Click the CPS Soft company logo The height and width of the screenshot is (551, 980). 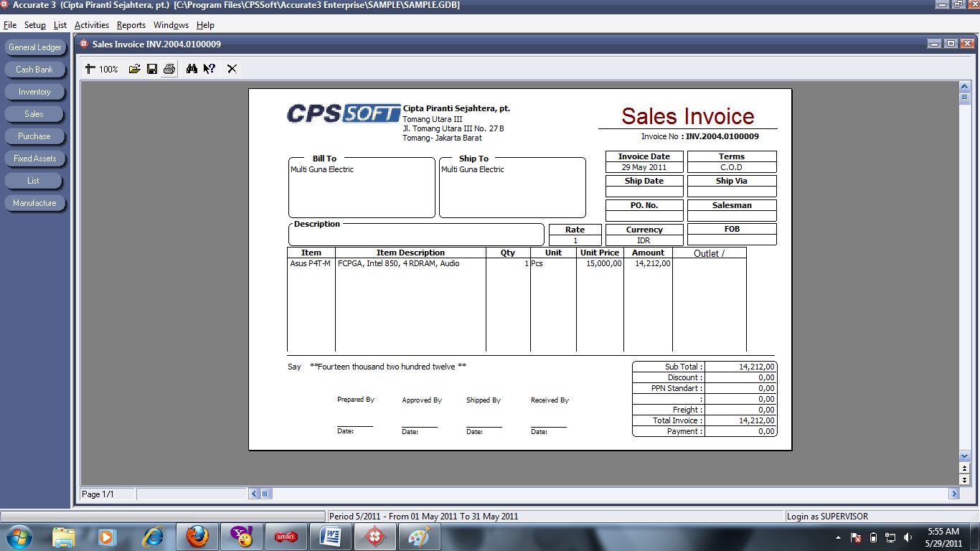[x=343, y=113]
